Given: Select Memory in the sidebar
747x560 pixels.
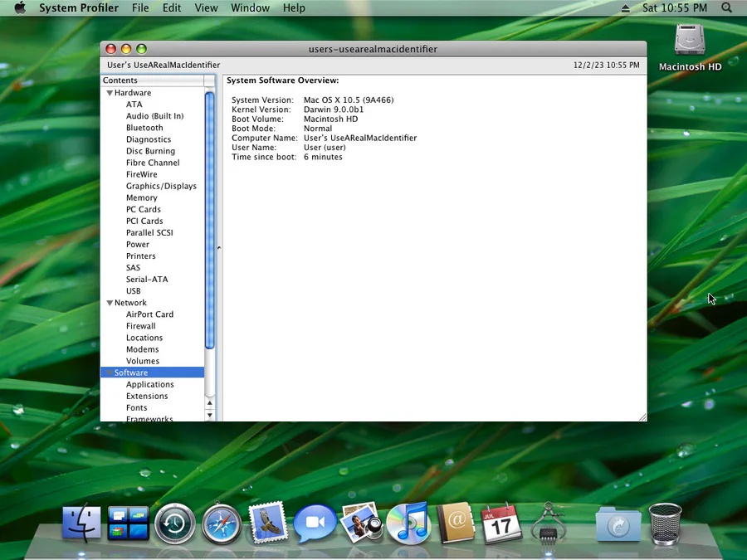Looking at the screenshot, I should click(141, 197).
